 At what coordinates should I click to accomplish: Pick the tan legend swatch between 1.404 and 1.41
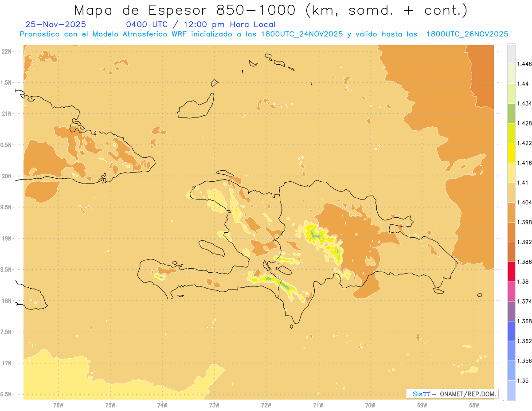pyautogui.click(x=511, y=192)
